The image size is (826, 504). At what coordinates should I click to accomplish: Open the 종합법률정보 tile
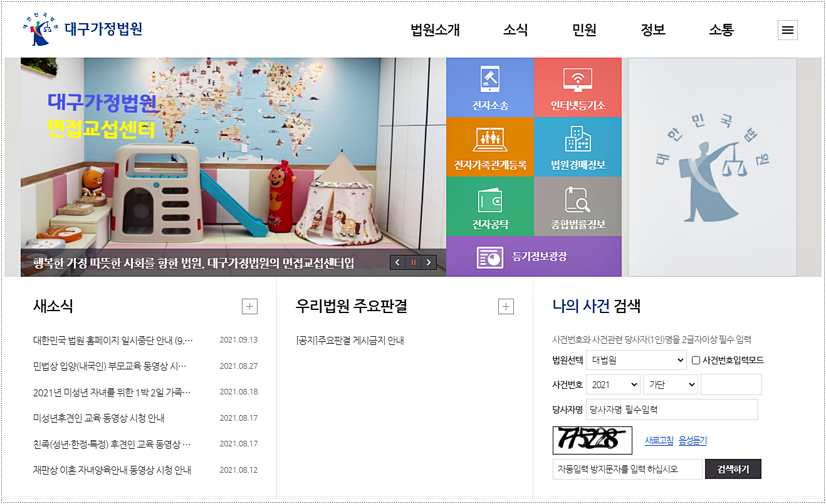[578, 207]
